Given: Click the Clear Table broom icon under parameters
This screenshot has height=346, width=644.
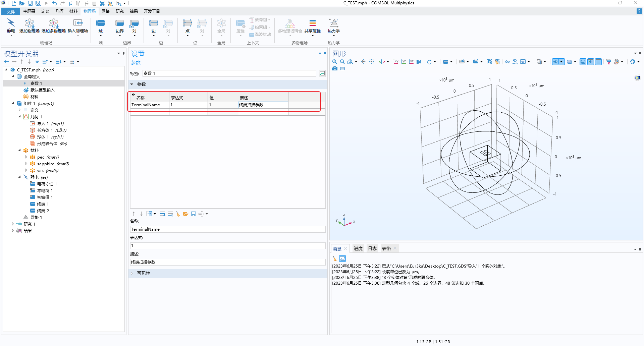Looking at the screenshot, I should (178, 214).
